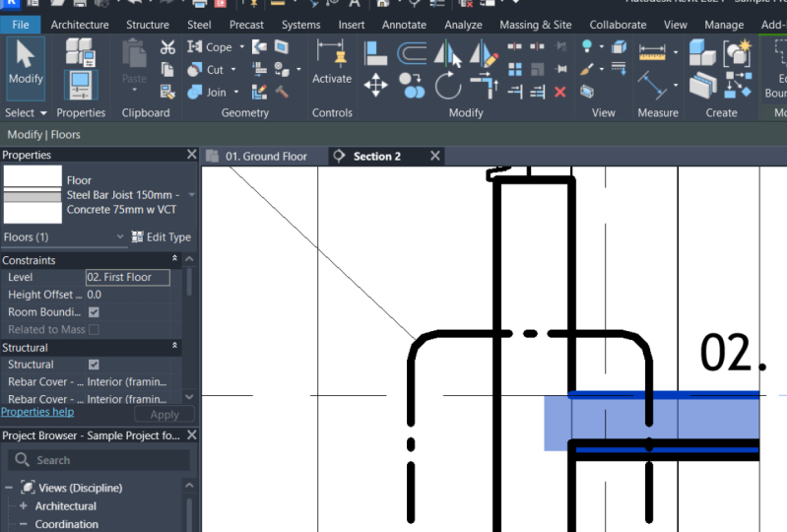Collapse the Structural properties section
This screenshot has height=532, width=787.
point(174,345)
